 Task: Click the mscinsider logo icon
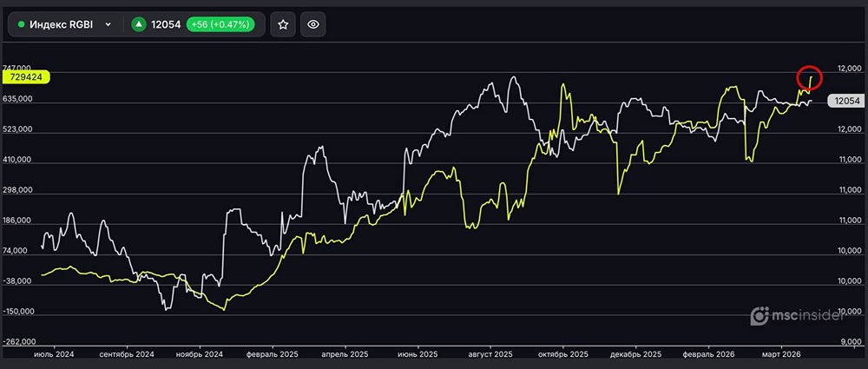759,317
